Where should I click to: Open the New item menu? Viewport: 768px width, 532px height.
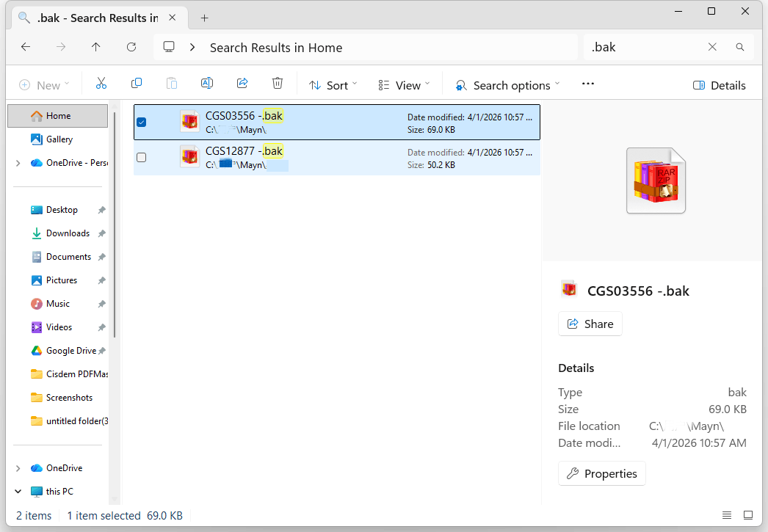44,84
